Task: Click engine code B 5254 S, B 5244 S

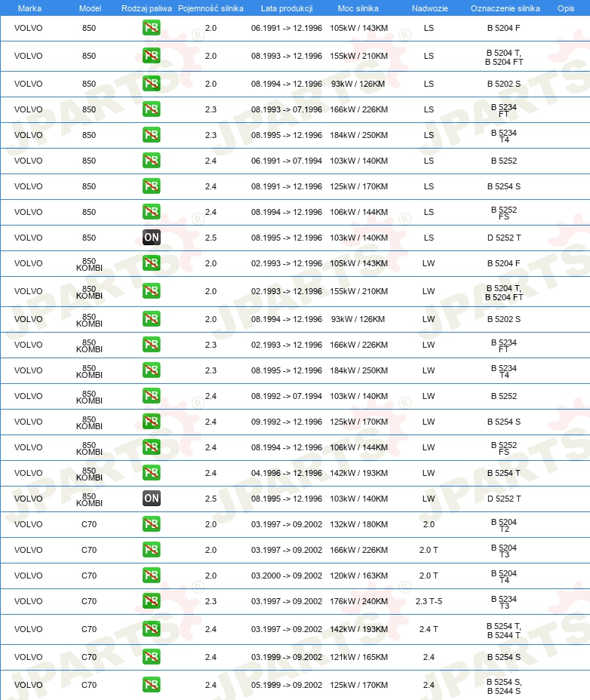Action: pos(504,686)
